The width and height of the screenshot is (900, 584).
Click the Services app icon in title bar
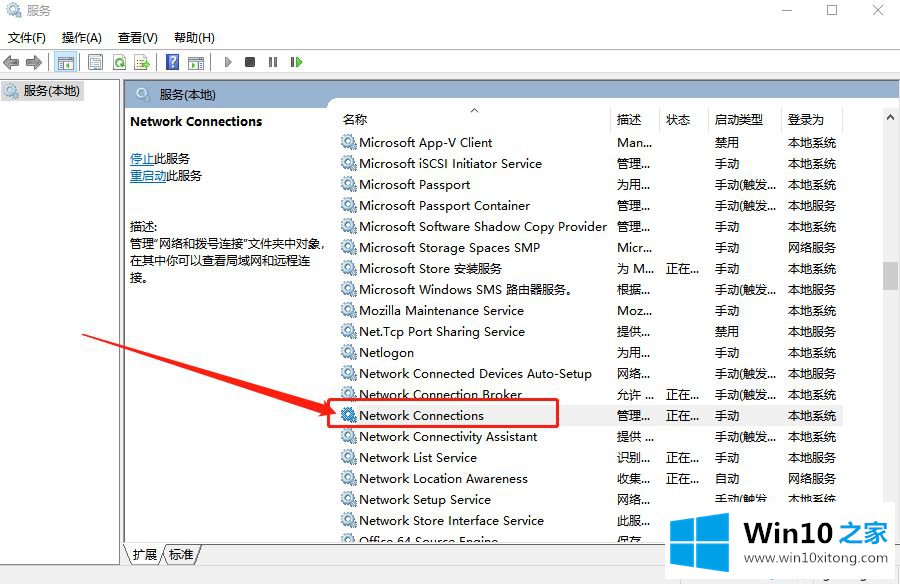click(x=14, y=10)
